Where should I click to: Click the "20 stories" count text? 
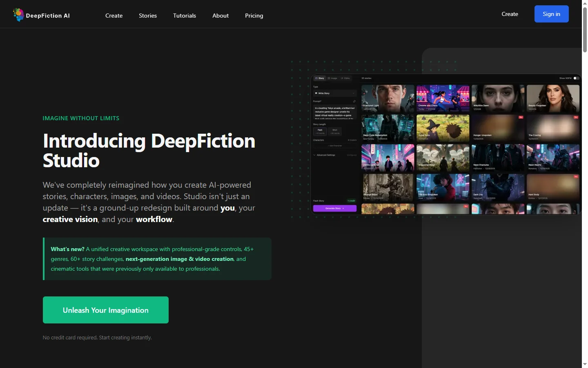tap(366, 78)
